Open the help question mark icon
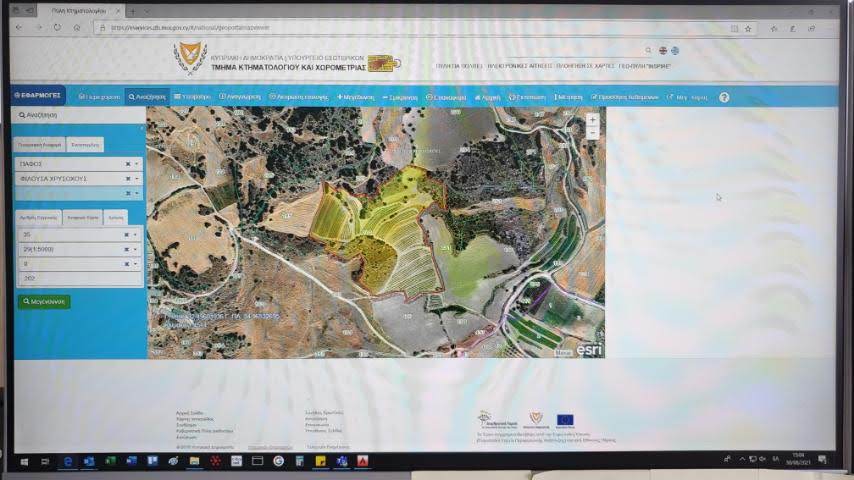Viewport: 854px width, 480px height. coord(724,97)
